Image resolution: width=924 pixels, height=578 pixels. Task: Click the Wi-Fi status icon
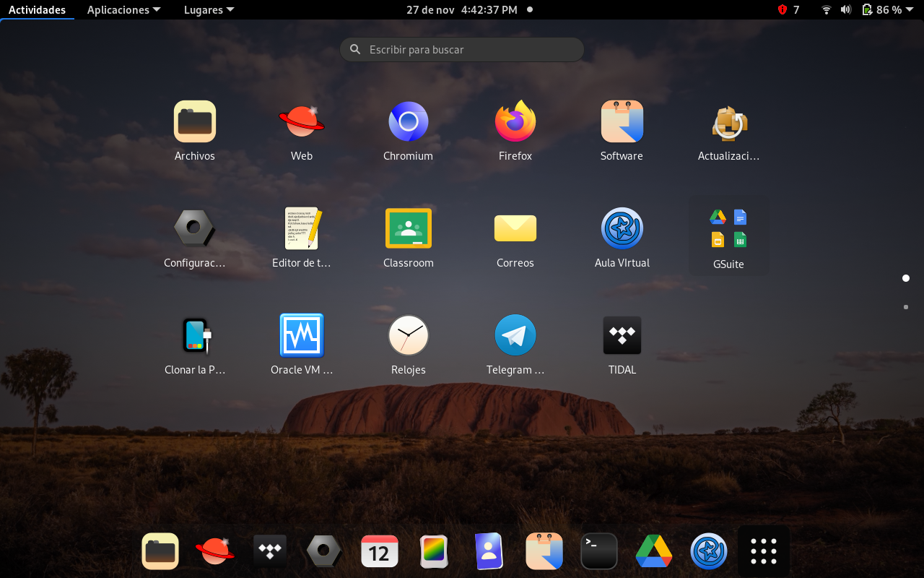827,10
